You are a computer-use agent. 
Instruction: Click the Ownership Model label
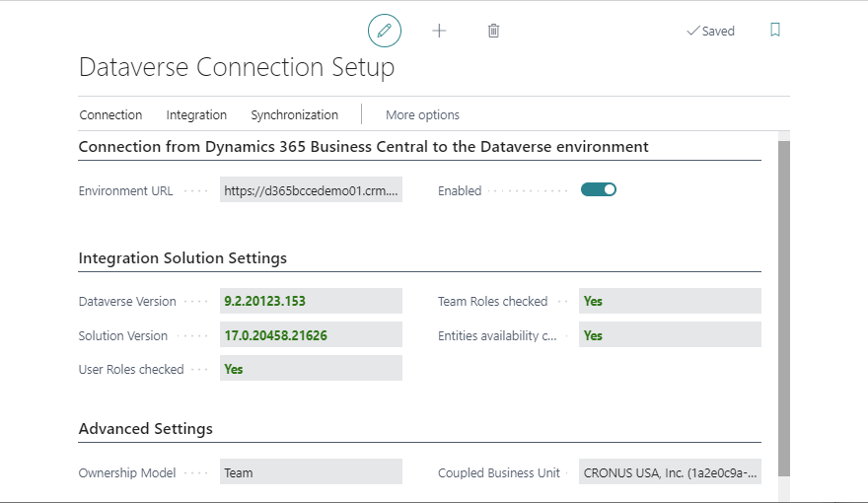[x=127, y=473]
